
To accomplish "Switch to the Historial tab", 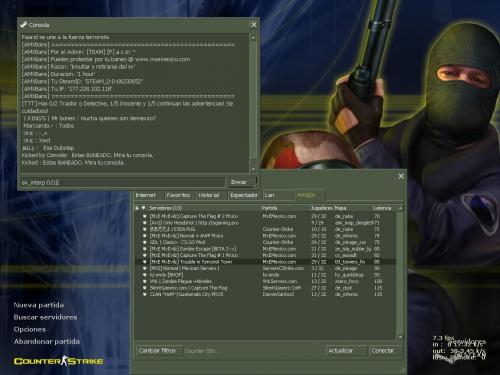I will tap(209, 195).
